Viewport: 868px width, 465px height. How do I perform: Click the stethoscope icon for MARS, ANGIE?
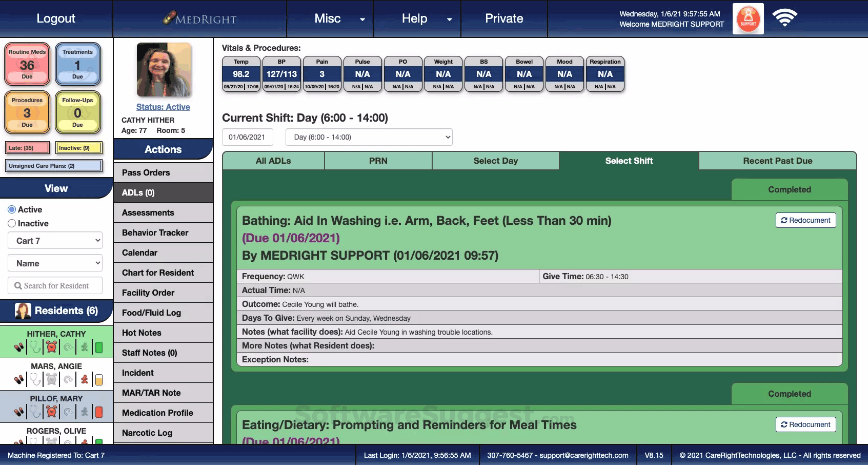click(35, 380)
